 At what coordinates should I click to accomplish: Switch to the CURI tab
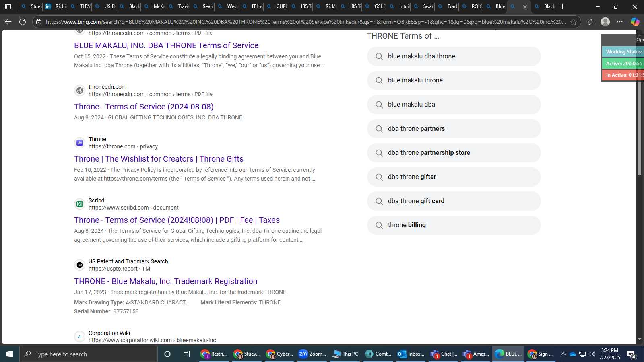coord(276,6)
